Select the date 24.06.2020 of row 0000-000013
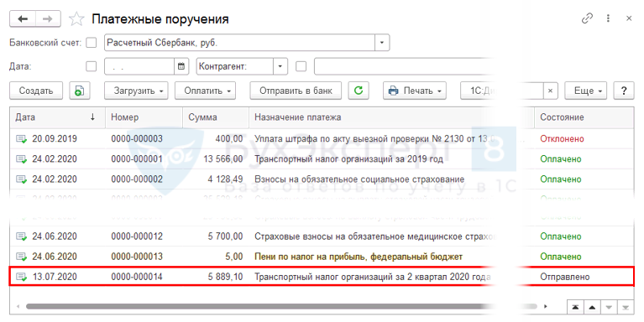Image resolution: width=644 pixels, height=322 pixels. coord(55,257)
